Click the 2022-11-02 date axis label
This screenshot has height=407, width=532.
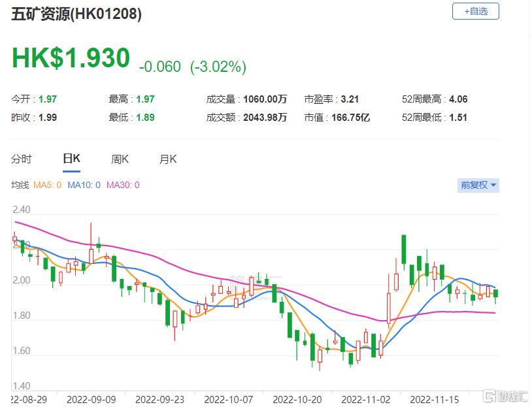click(x=366, y=400)
